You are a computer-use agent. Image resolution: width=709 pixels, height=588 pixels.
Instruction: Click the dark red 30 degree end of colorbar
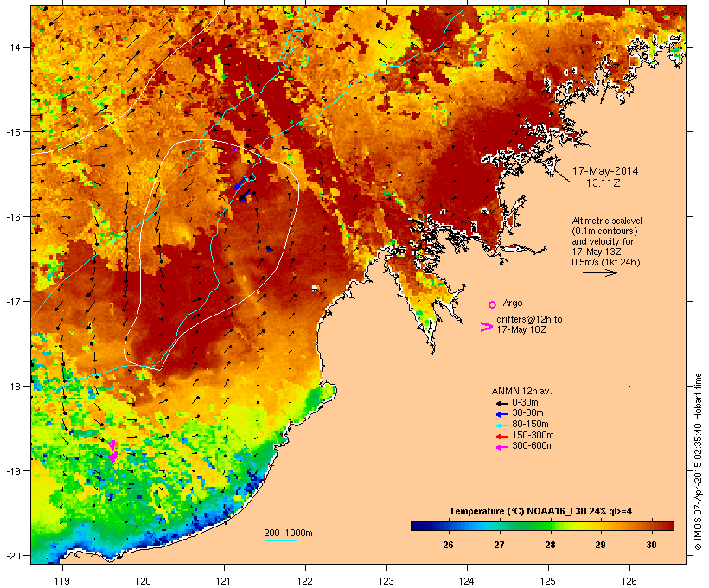667,526
